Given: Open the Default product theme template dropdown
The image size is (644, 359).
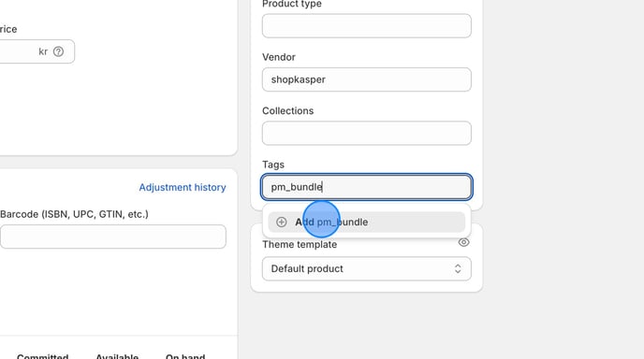Looking at the screenshot, I should pyautogui.click(x=366, y=268).
